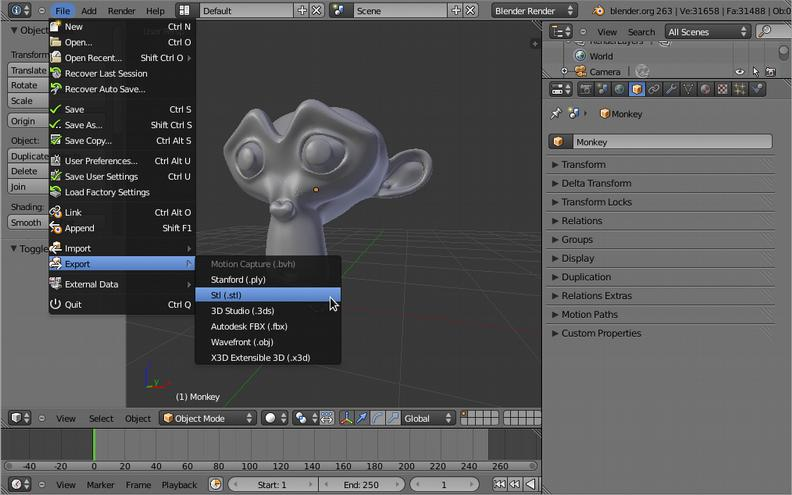This screenshot has width=792, height=495.
Task: Open the Render properties tab icon
Action: pyautogui.click(x=586, y=89)
